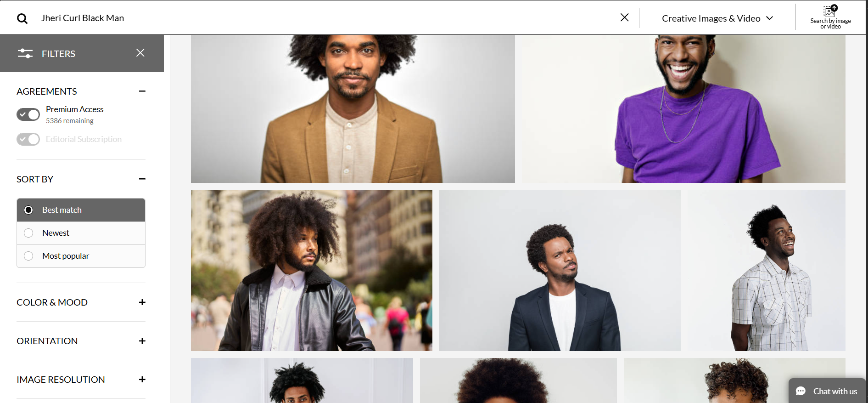Expand the Color & Mood section
This screenshot has height=403, width=868.
142,302
